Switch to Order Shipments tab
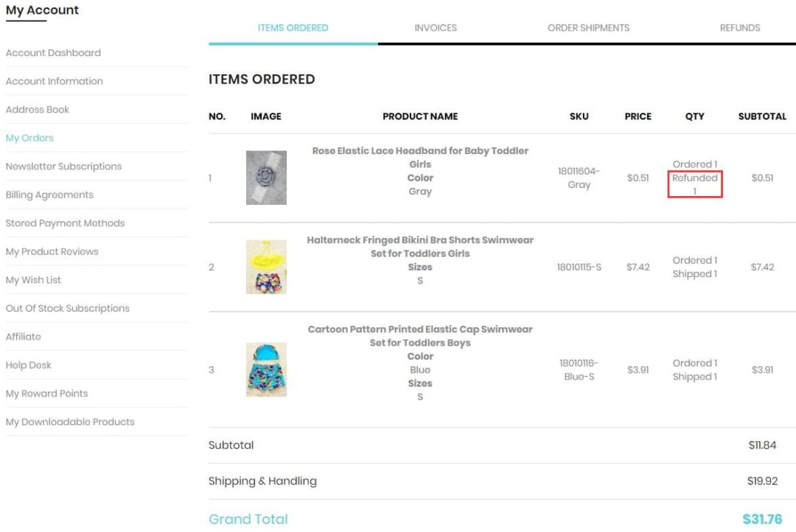The width and height of the screenshot is (796, 532). [x=588, y=28]
